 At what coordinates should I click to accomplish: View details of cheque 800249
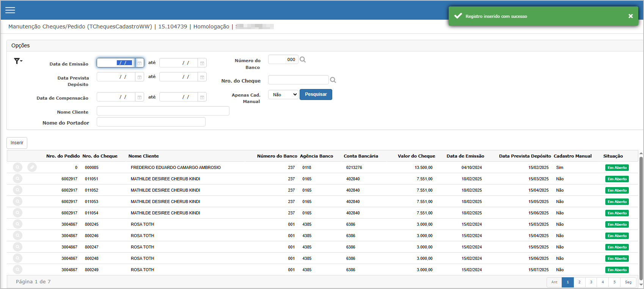point(17,269)
